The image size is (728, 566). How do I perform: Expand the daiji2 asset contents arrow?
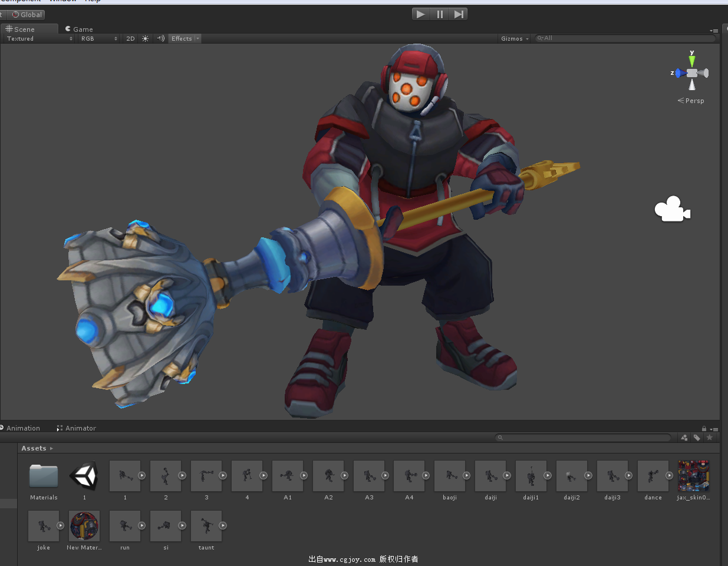pos(588,475)
